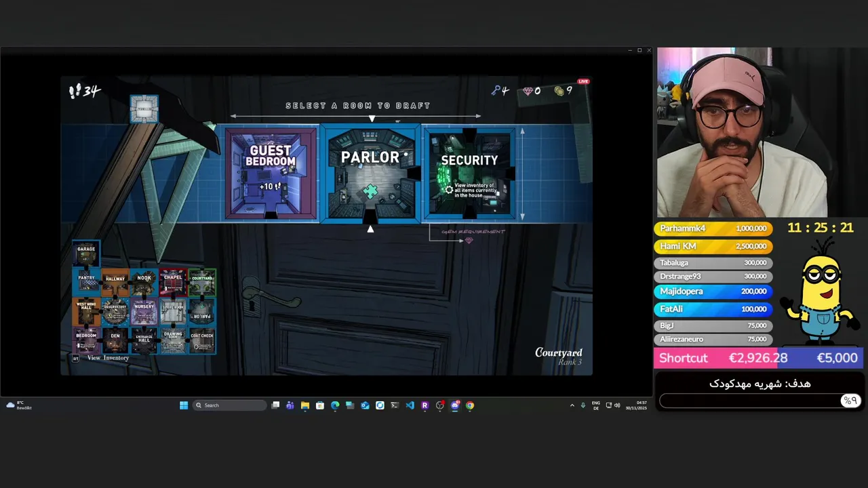Click the white triangle above the Parlor card
This screenshot has width=868, height=488.
tap(371, 119)
